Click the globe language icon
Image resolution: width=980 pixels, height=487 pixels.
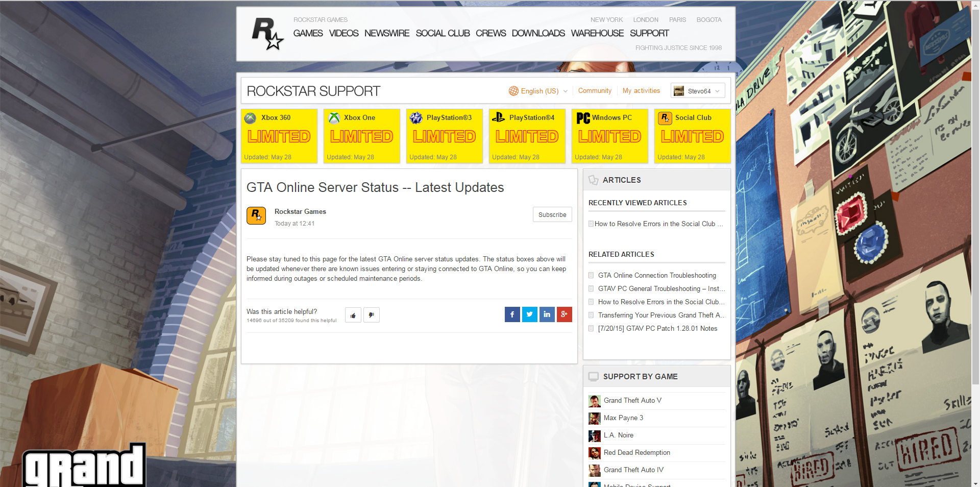(513, 91)
